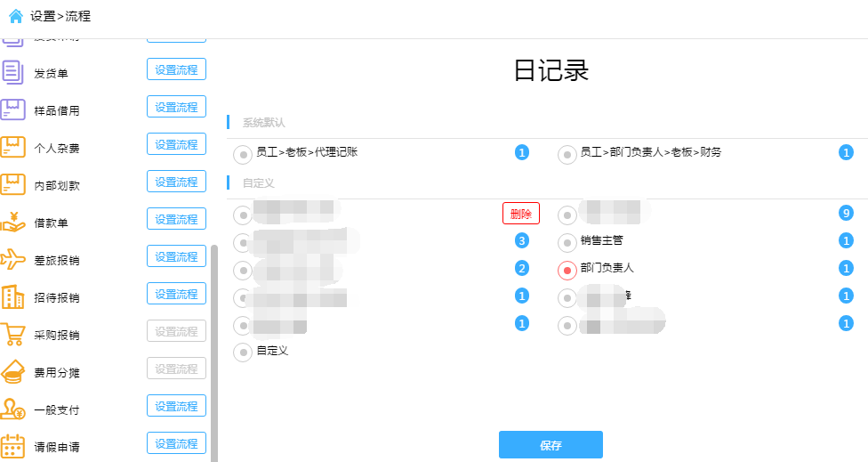
Task: Select the 员工>老板>代理记账 radio option
Action: tap(243, 155)
